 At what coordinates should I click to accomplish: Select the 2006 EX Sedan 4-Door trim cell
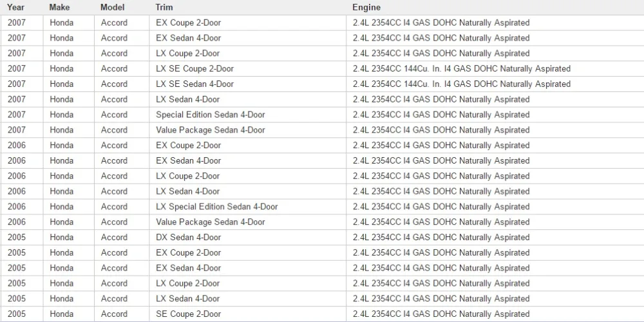pyautogui.click(x=248, y=160)
